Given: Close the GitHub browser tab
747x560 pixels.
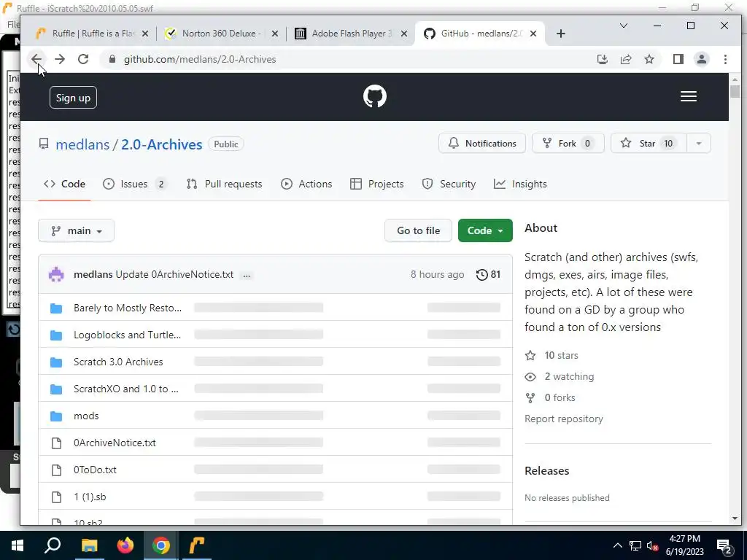Looking at the screenshot, I should 533,34.
